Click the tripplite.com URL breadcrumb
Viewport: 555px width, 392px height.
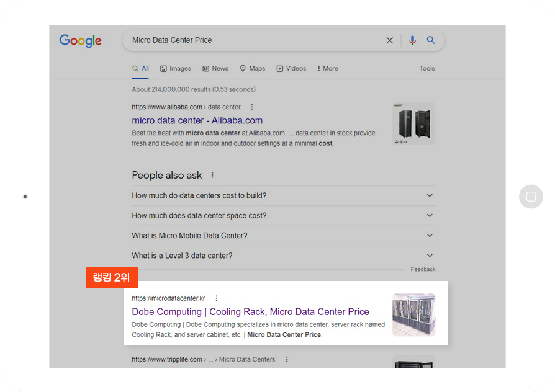tap(204, 360)
